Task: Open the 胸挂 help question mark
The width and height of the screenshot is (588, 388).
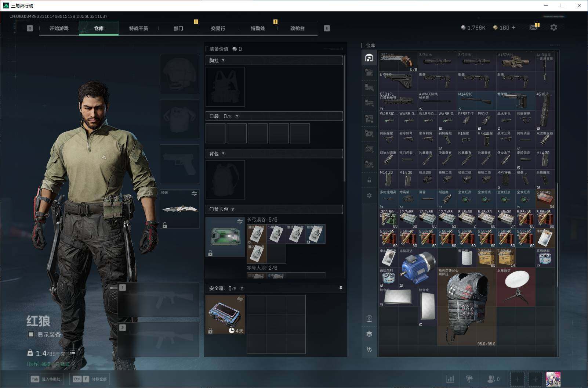Action: coord(223,61)
